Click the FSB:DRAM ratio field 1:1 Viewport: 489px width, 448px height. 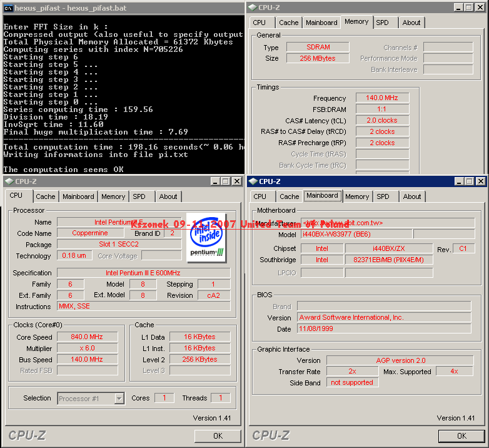(x=382, y=109)
